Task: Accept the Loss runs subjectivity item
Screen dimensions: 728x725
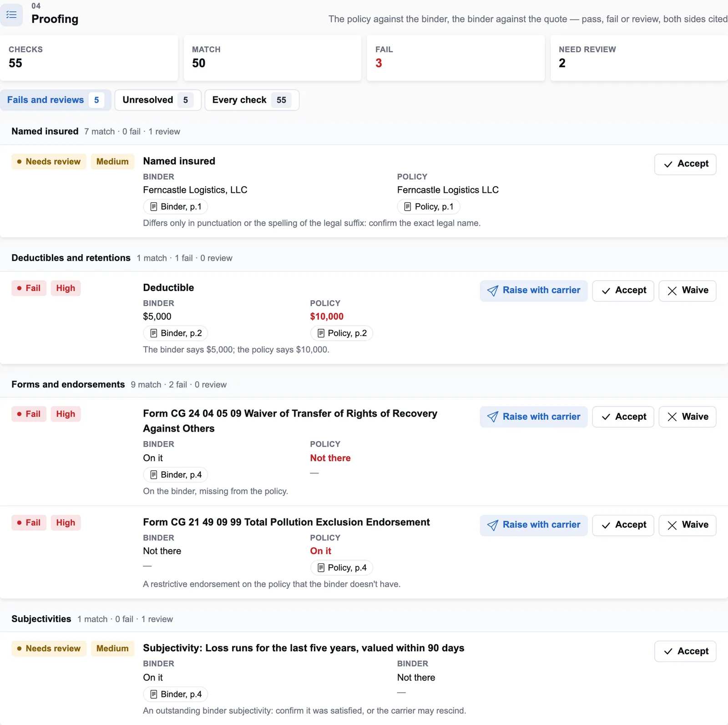Action: click(x=685, y=651)
